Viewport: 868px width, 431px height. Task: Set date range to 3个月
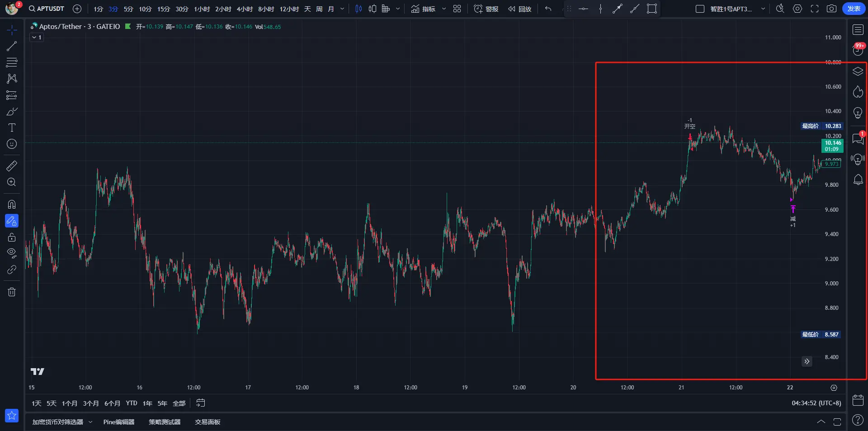(x=91, y=403)
